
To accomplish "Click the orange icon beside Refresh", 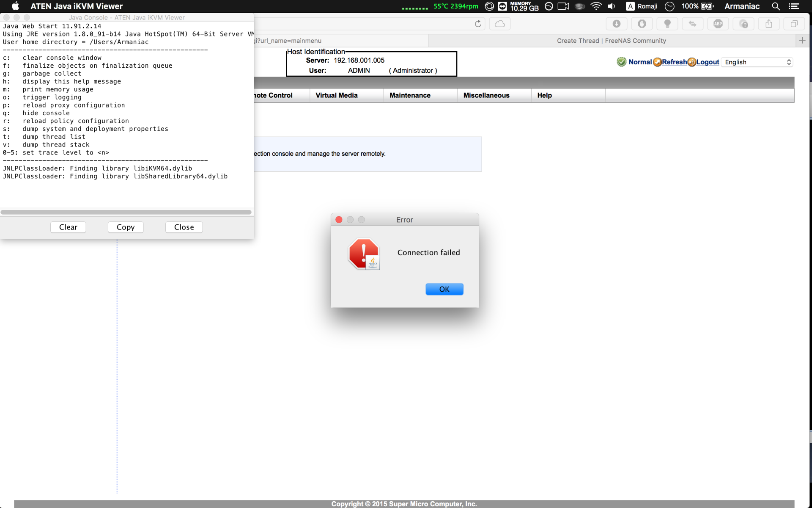I will click(657, 62).
